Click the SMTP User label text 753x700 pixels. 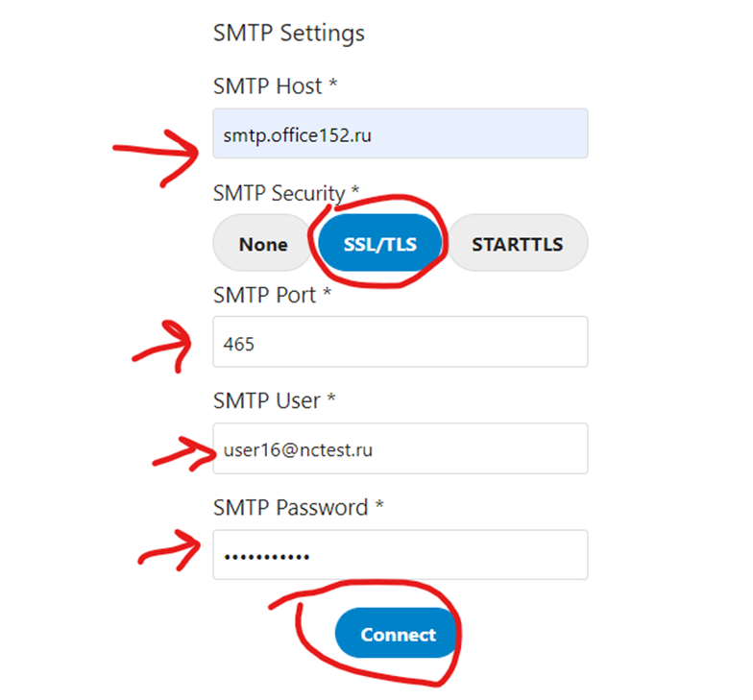click(266, 400)
